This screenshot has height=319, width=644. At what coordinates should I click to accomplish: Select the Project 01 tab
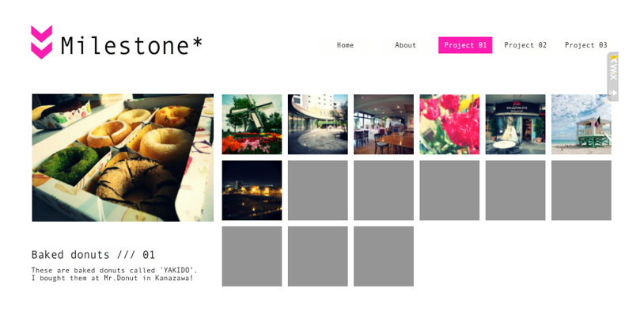pyautogui.click(x=465, y=45)
